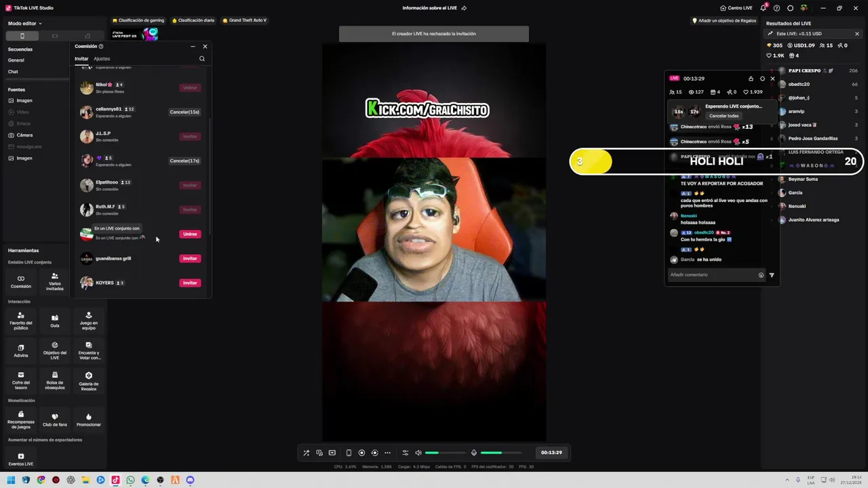
Task: Switch to the Ajustes tab
Action: tap(102, 59)
